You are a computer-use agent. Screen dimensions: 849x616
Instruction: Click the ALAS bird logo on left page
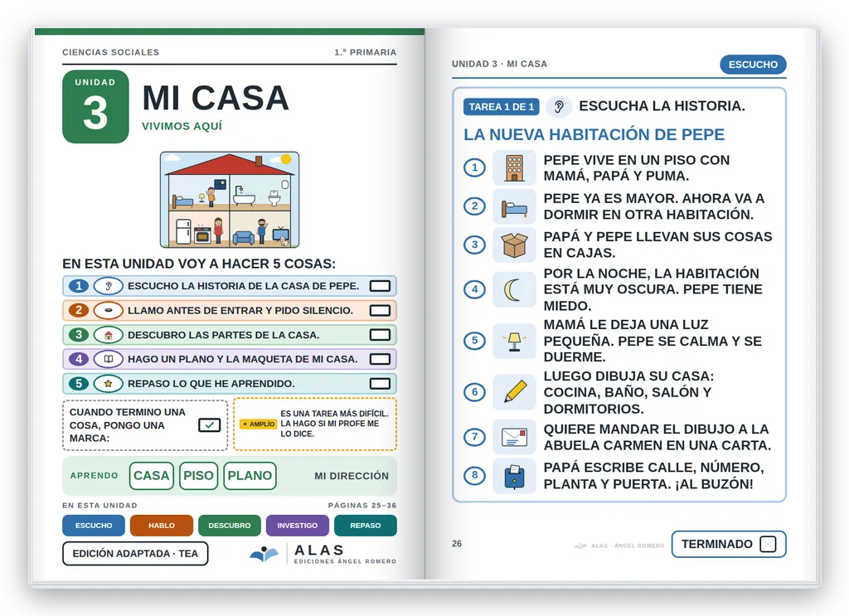264,554
